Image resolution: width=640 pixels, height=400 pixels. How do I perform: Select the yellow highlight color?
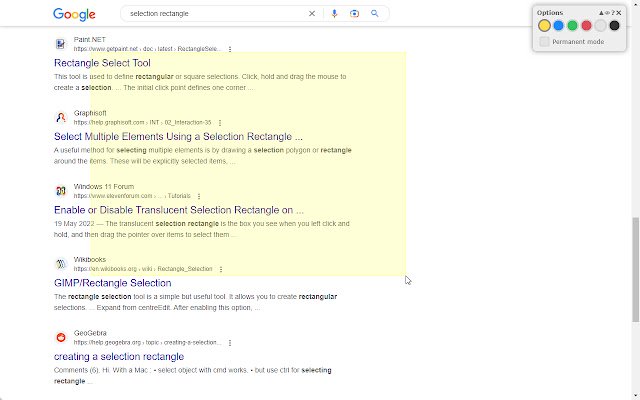pos(544,25)
